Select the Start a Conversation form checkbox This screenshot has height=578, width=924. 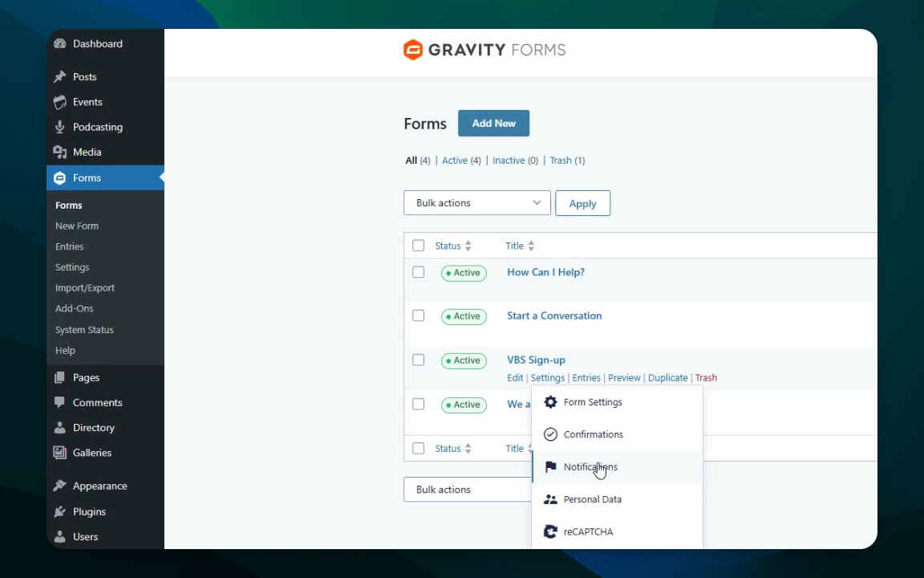coord(419,315)
